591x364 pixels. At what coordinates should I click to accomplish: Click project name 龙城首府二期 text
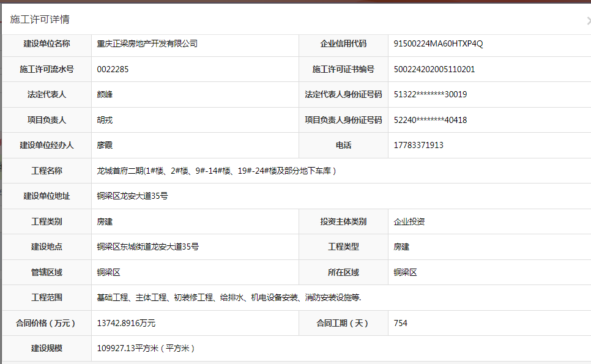(x=216, y=171)
